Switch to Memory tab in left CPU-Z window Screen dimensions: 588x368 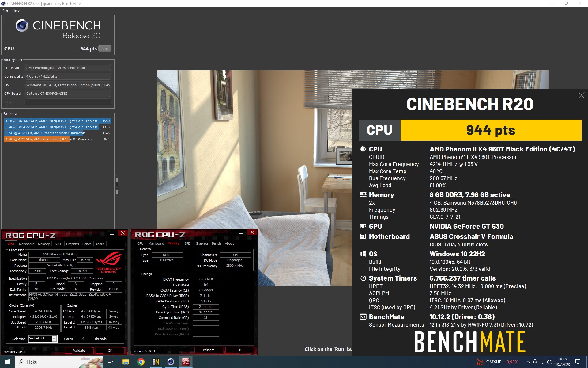click(44, 244)
